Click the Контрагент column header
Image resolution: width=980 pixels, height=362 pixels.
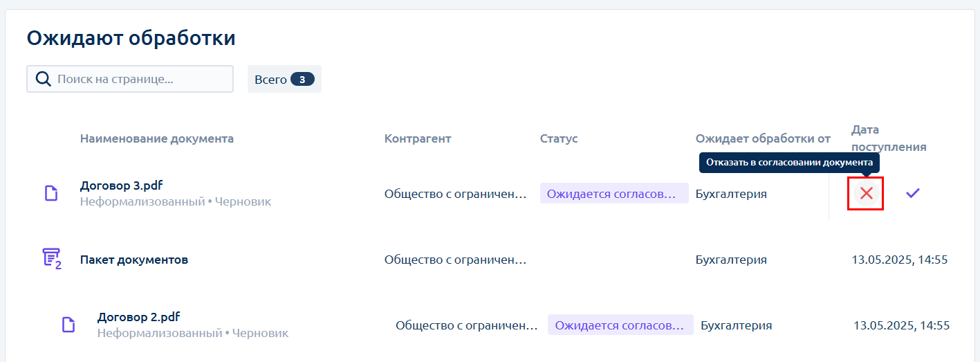(418, 138)
